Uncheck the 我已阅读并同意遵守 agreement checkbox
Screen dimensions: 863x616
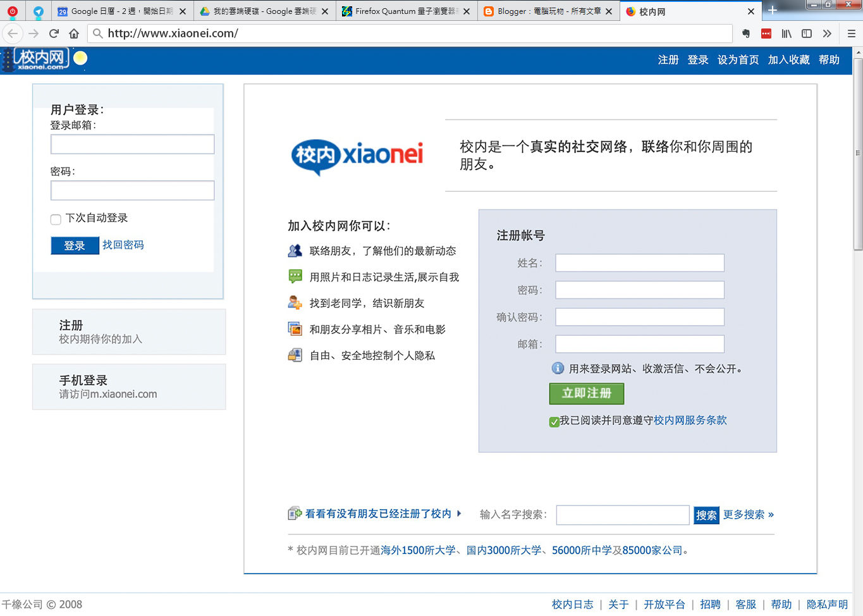tap(554, 421)
